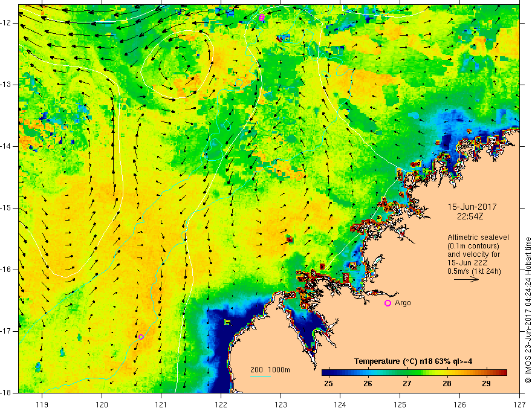Click the vertical '© IMOS 23-Jun-2017 04:24:24 Hobart time' credit
The image size is (532, 411).
(x=528, y=311)
